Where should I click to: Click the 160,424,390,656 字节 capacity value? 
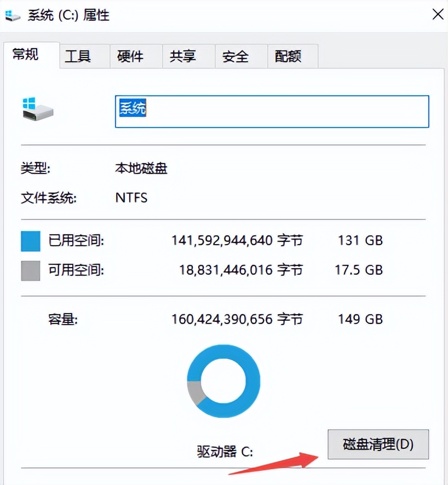pyautogui.click(x=237, y=319)
